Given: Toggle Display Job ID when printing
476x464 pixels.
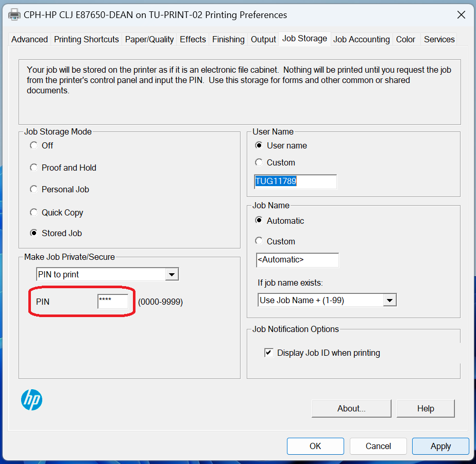Looking at the screenshot, I should click(x=322, y=353).
